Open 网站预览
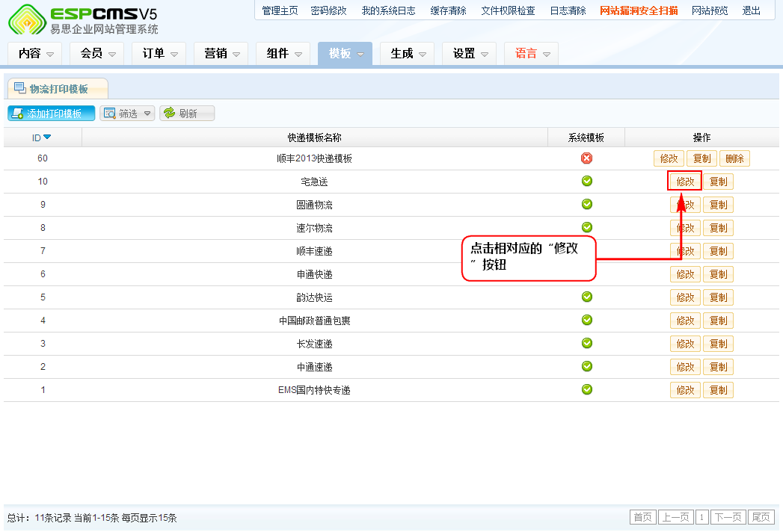Screen dimensions: 783x532 [x=710, y=11]
